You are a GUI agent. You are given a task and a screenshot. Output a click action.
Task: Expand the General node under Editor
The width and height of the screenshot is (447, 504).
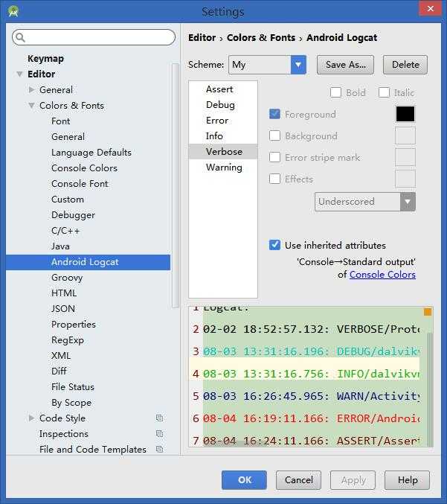(31, 89)
